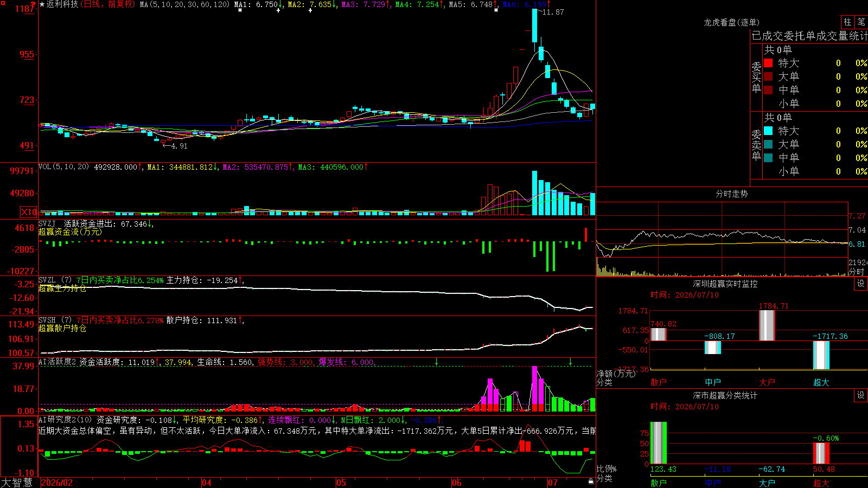Click the SVZL 超赢主力持仓 indicator title
Screen dimensions: 868x488
click(x=62, y=288)
